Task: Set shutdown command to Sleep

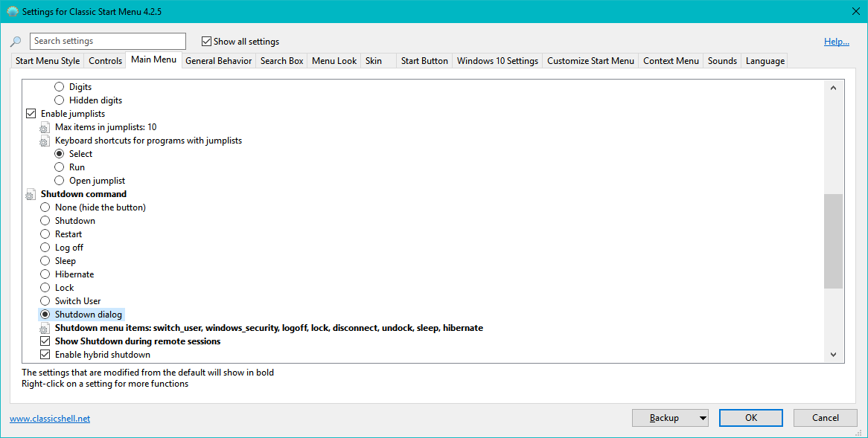Action: coord(45,260)
